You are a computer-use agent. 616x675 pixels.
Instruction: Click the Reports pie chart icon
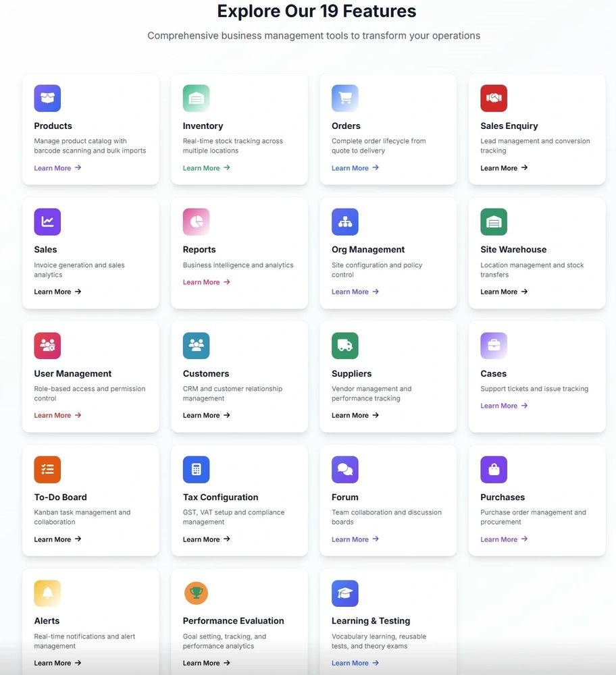(x=196, y=222)
